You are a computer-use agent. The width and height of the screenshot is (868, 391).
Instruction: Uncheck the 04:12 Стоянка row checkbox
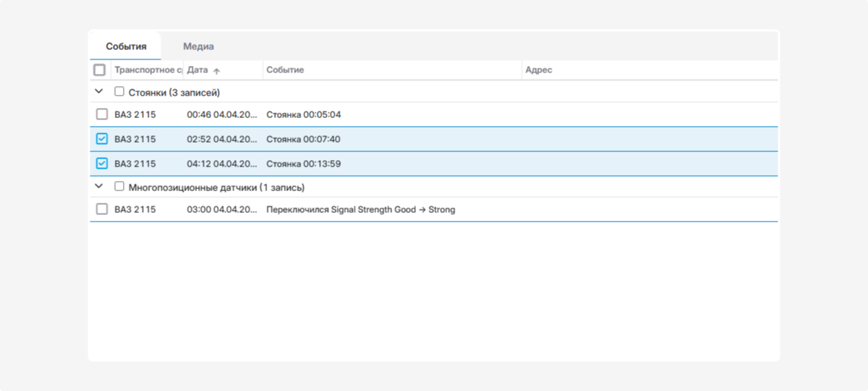pos(102,164)
